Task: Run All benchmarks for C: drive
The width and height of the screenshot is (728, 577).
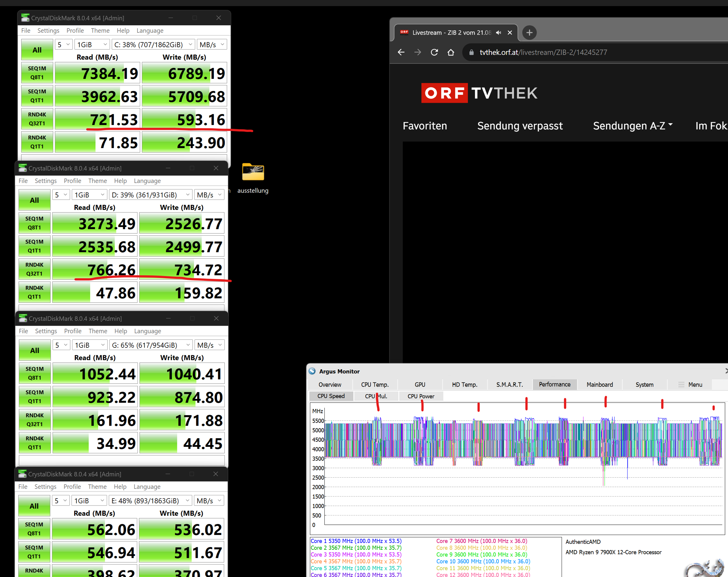Action: 37,50
